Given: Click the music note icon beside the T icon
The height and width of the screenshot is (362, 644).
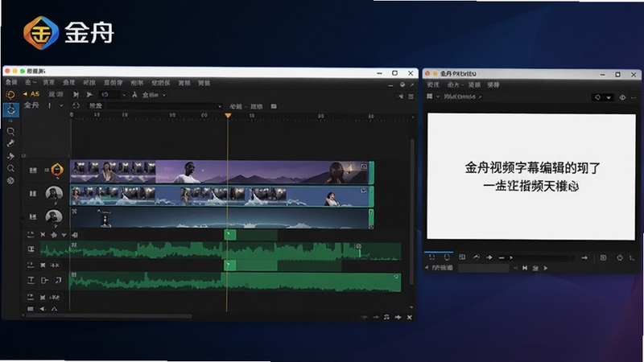Looking at the screenshot, I should point(58,280).
